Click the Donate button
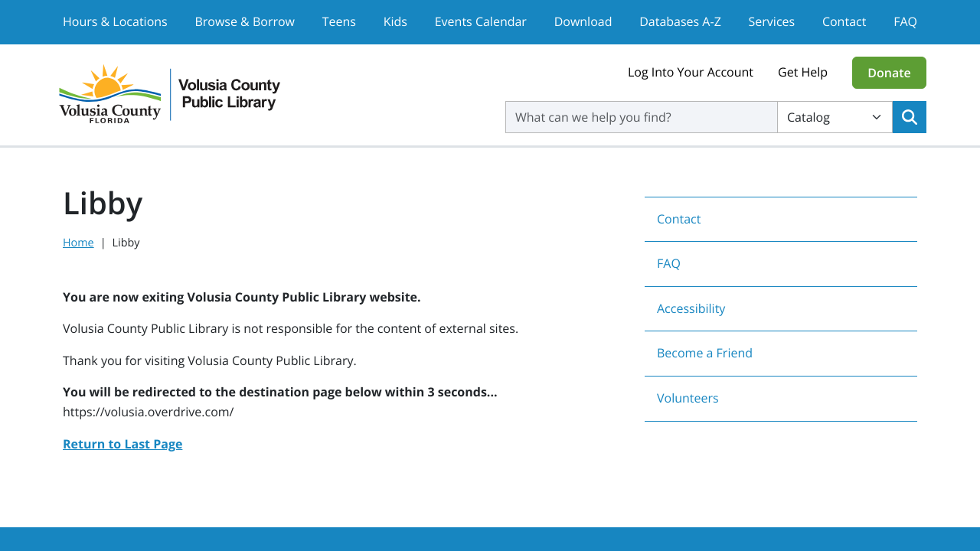Image resolution: width=980 pixels, height=551 pixels. coord(889,73)
